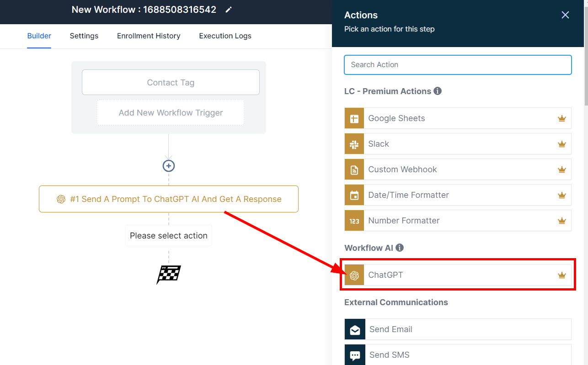The width and height of the screenshot is (588, 365).
Task: Click Add New Workflow Trigger button
Action: (171, 113)
